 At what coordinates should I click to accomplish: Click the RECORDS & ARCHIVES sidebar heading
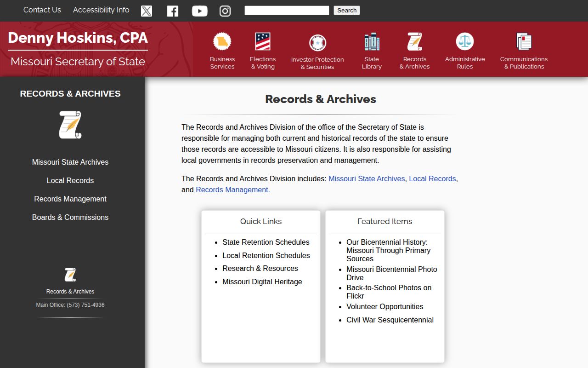[70, 93]
